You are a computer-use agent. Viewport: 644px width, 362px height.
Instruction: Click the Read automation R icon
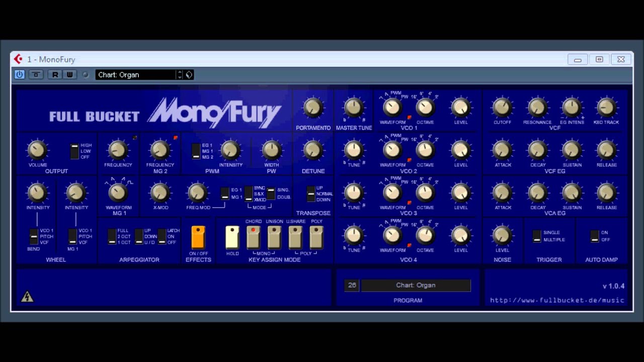click(x=55, y=74)
